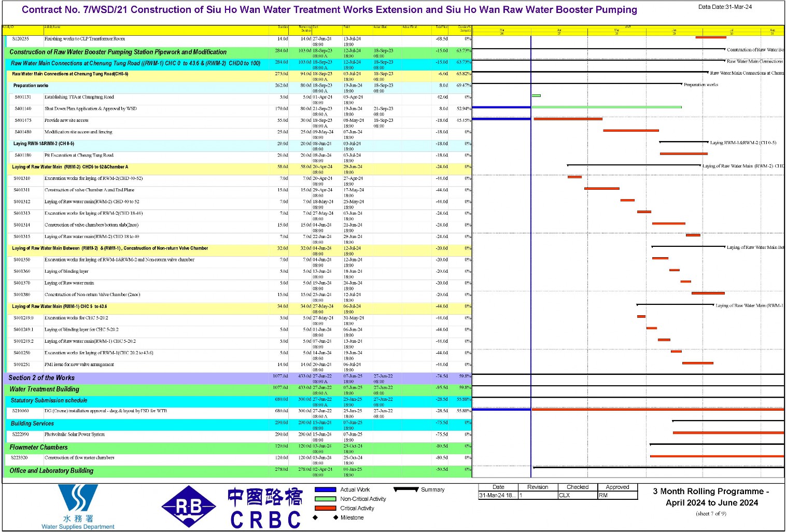Select the Statutory Submission schedule group row
The height and width of the screenshot is (532, 786).
click(x=240, y=401)
